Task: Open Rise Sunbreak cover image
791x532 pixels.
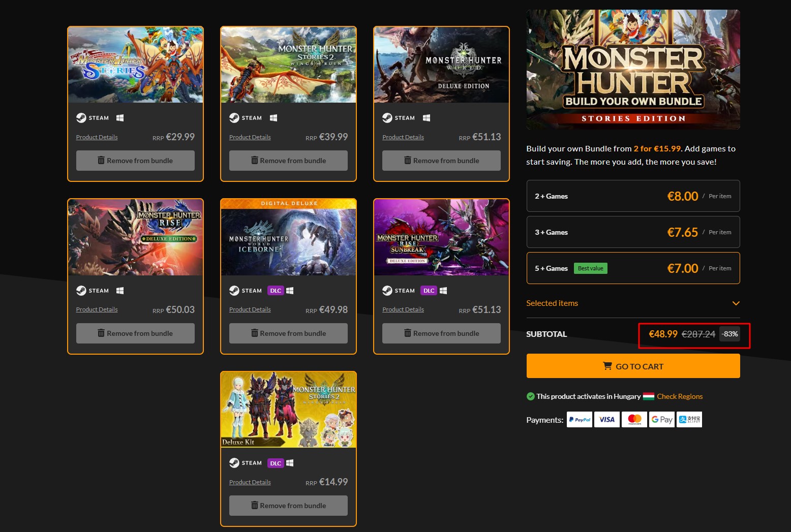Action: [441, 237]
